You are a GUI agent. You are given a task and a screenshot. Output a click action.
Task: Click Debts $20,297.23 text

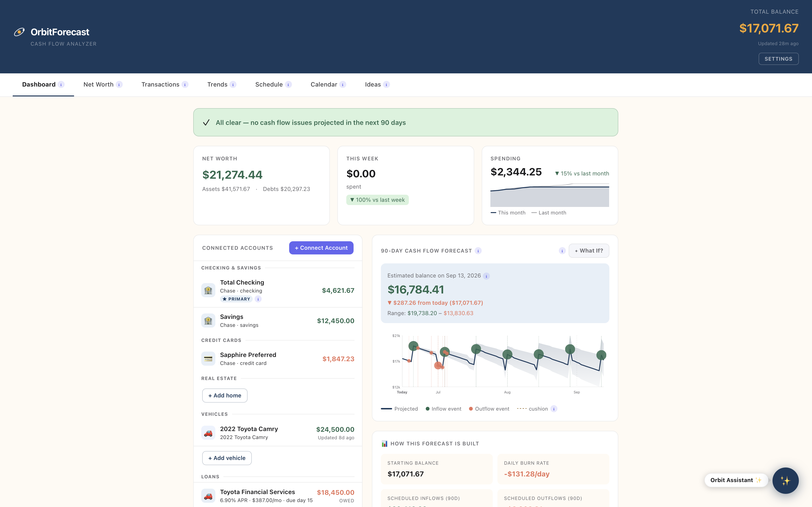(x=286, y=189)
